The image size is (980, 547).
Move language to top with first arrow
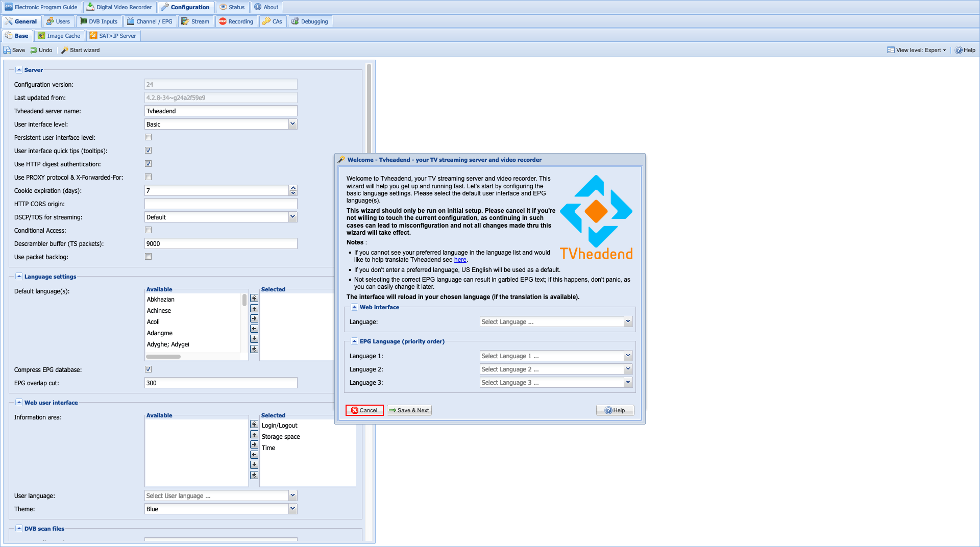(254, 299)
